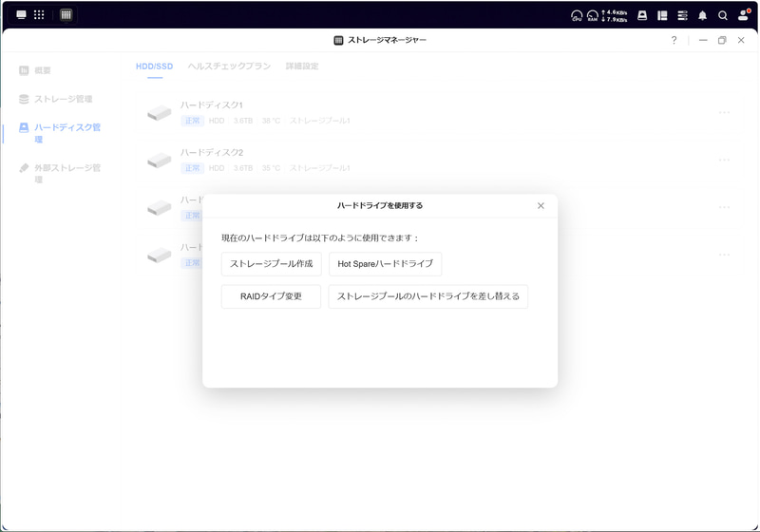This screenshot has height=532, width=760.
Task: Open the more options menu for third disk
Action: point(725,207)
